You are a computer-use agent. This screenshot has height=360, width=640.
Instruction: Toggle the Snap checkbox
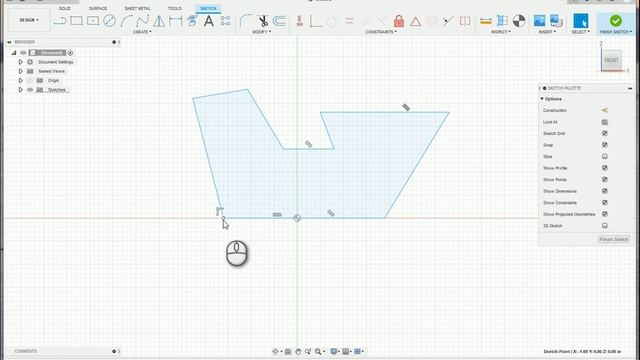[604, 145]
